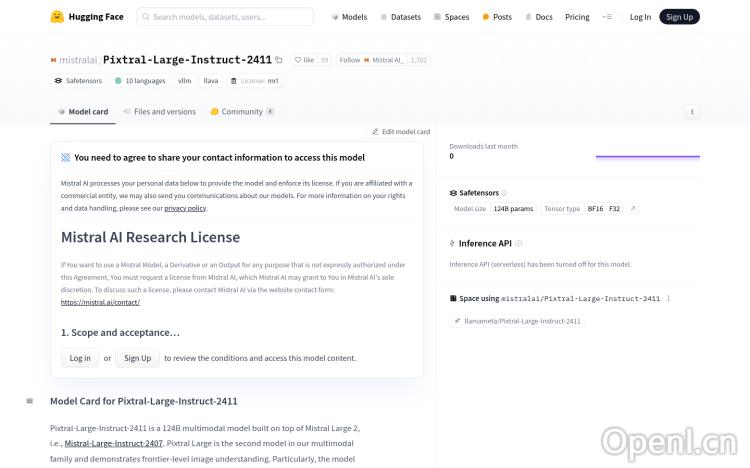Click the Inference API info icon

pos(519,243)
